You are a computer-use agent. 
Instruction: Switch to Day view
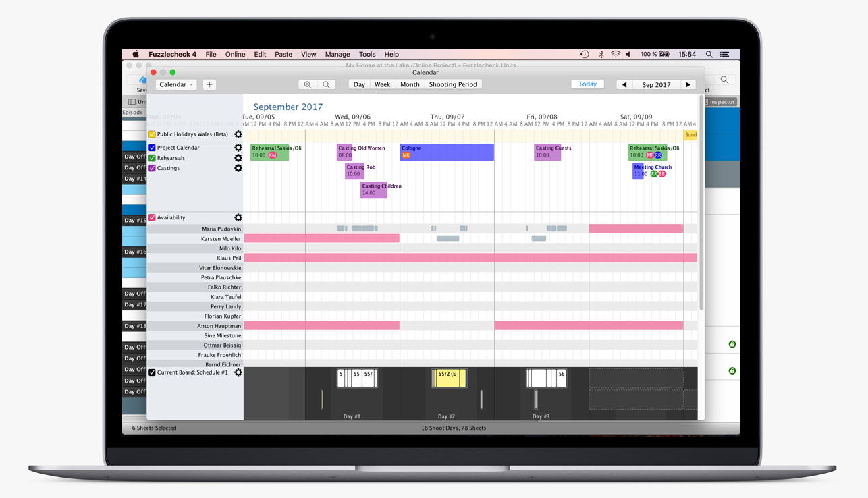[359, 84]
